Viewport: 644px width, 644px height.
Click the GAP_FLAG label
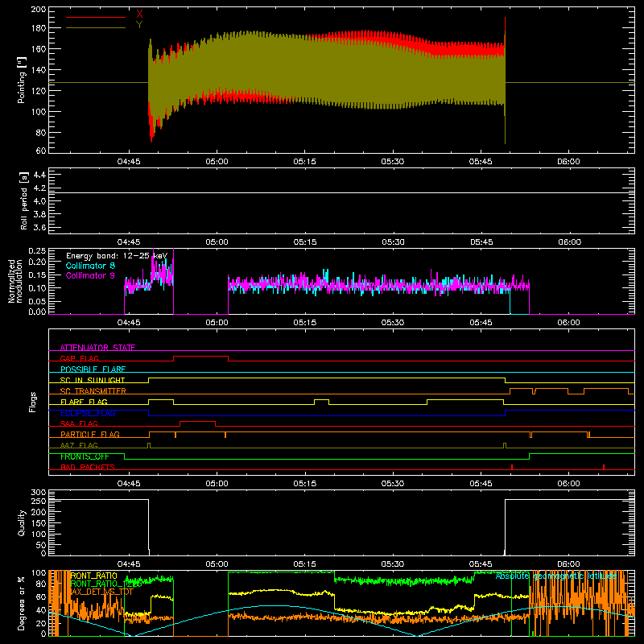pyautogui.click(x=79, y=358)
